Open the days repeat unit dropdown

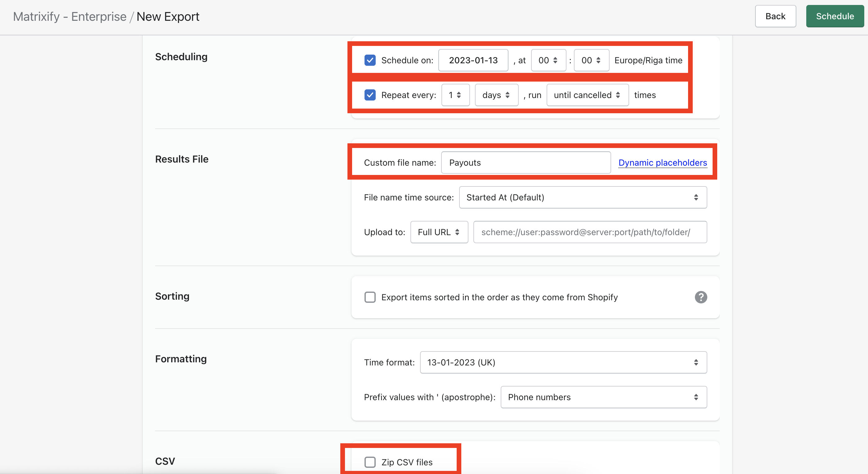coord(496,95)
